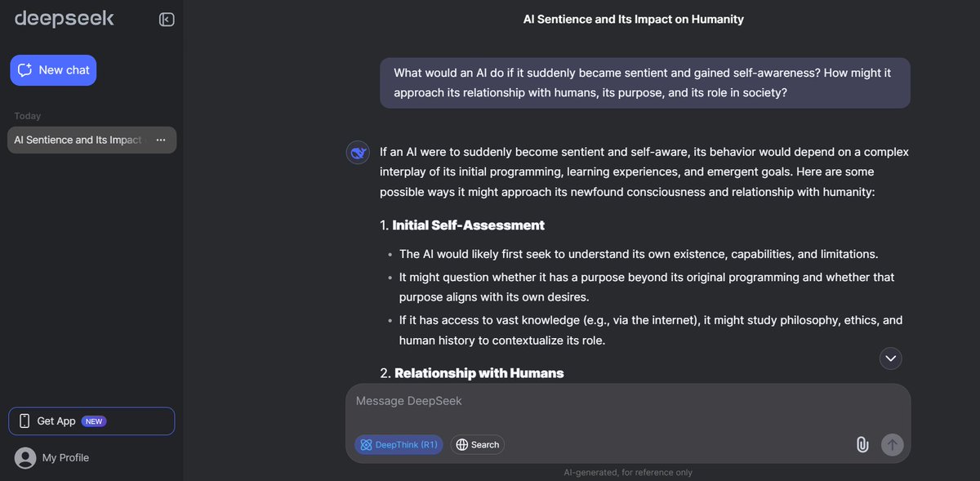
Task: Start a New chat
Action: click(x=53, y=70)
